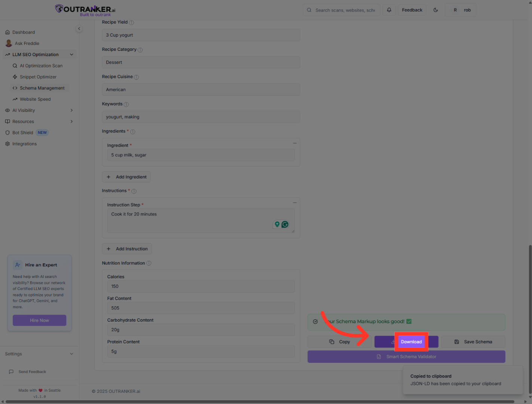Click the Calories input field
The height and width of the screenshot is (404, 532).
[201, 287]
